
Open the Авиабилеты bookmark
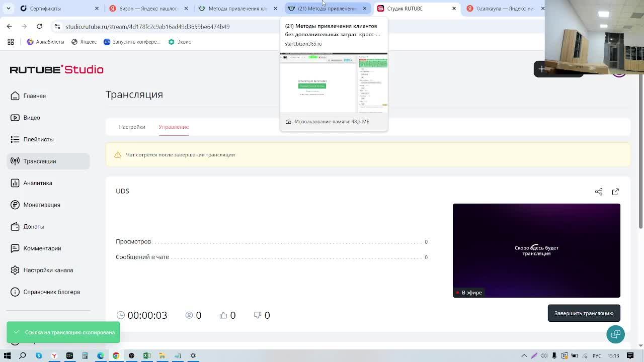[x=45, y=42]
